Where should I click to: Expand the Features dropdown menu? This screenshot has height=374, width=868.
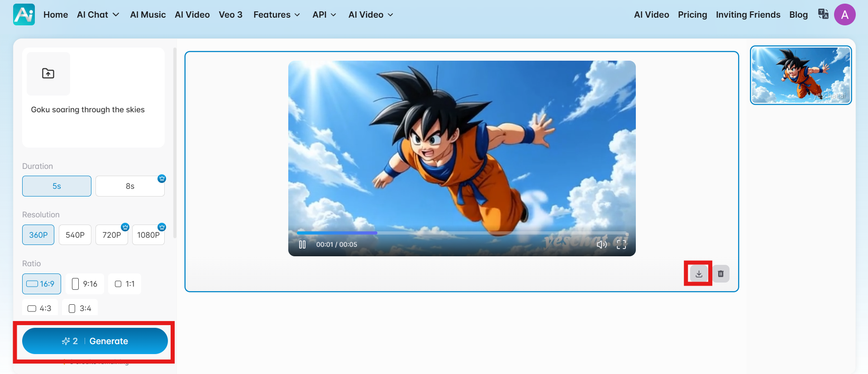[x=277, y=14]
